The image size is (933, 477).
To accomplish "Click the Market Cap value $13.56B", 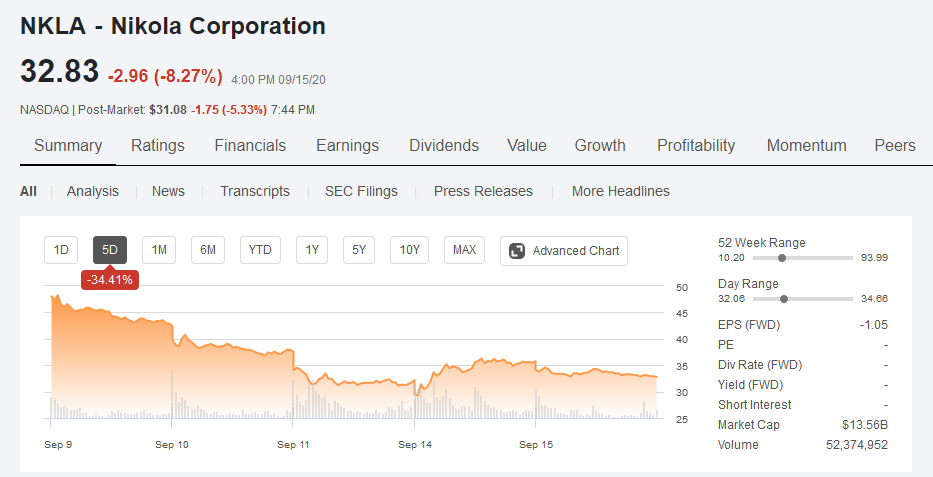I will pyautogui.click(x=865, y=425).
